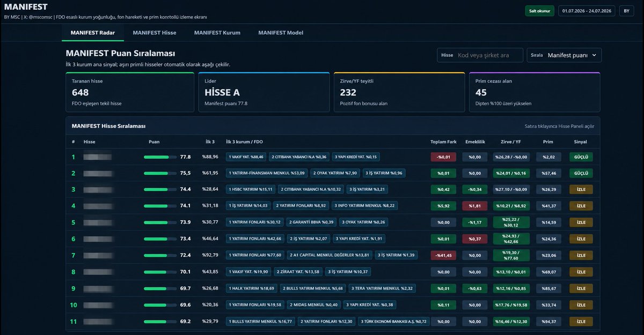
Task: Select the MANIFEST Model tab
Action: click(281, 33)
